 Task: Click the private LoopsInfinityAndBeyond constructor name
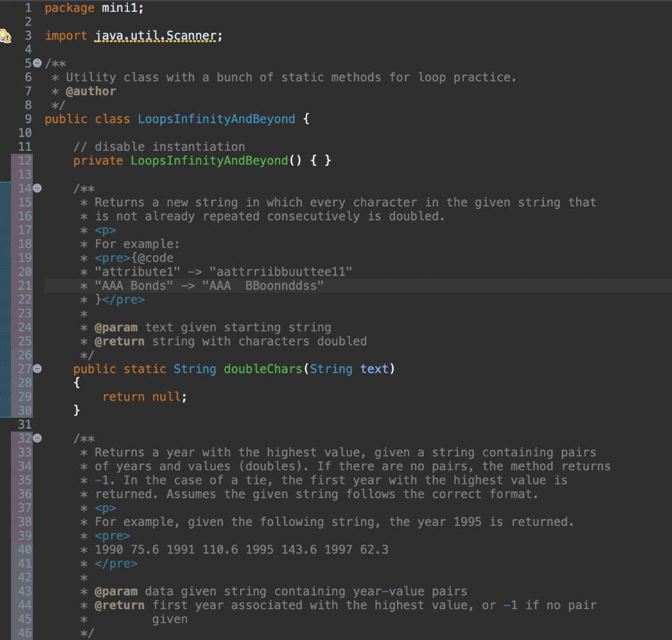(209, 161)
